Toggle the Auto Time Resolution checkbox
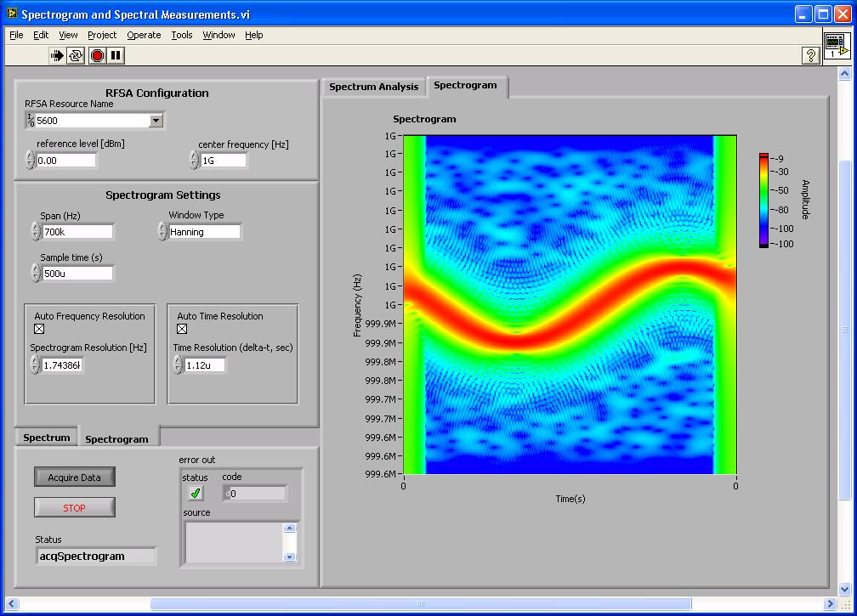The width and height of the screenshot is (857, 616). [182, 330]
